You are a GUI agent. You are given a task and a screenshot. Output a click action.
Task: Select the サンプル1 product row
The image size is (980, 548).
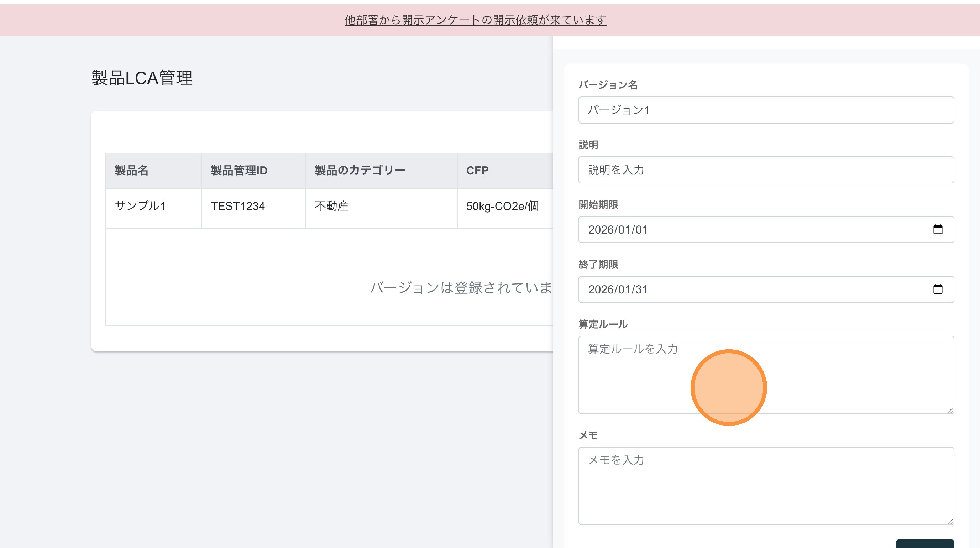click(140, 206)
